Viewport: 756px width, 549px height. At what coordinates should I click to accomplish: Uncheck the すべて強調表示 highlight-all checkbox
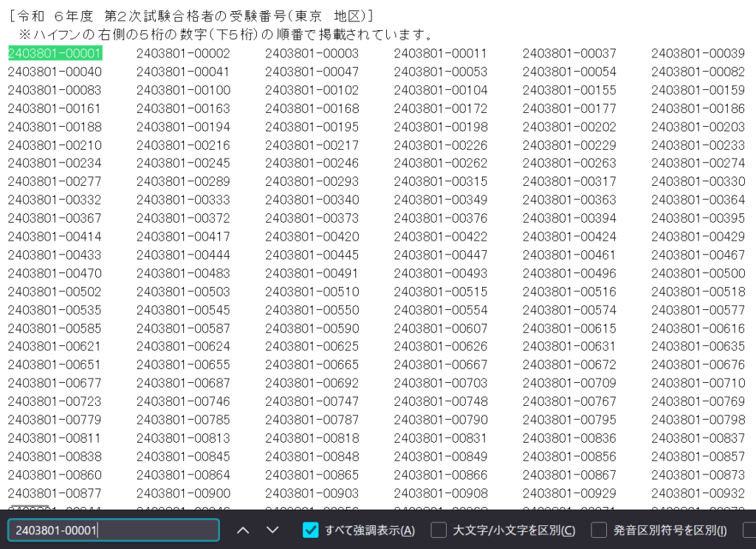click(311, 530)
